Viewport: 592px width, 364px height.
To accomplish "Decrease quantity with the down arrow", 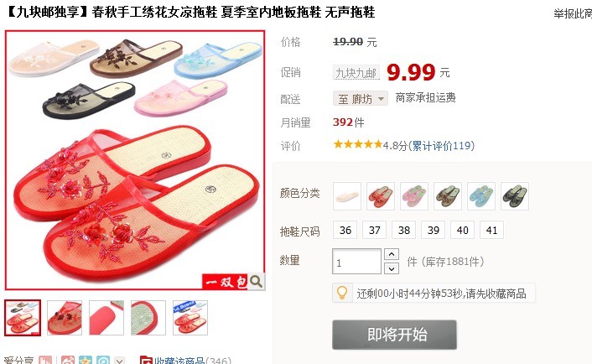I will [392, 268].
